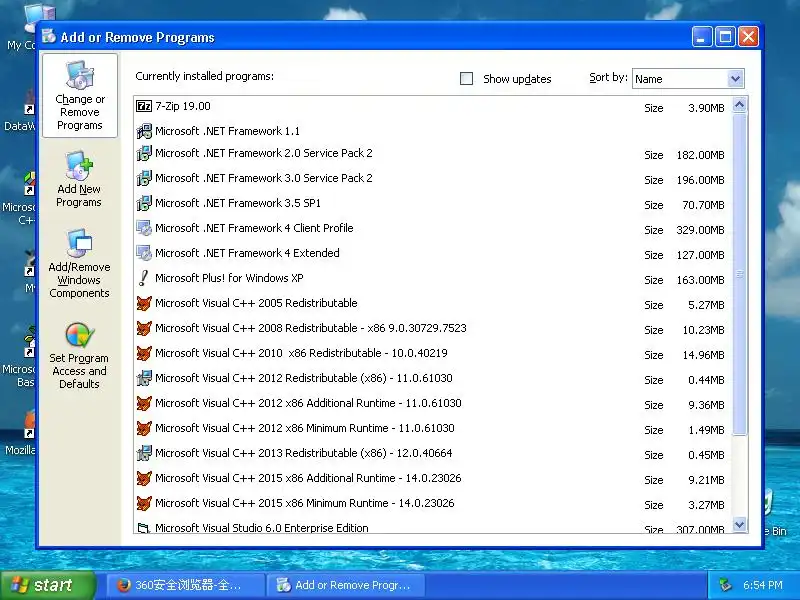Click the program list scroll down arrow
This screenshot has width=800, height=600.
click(739, 524)
